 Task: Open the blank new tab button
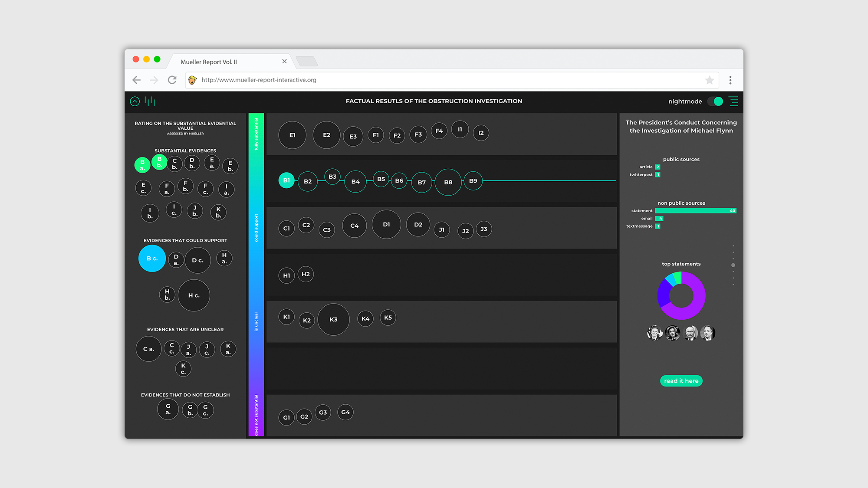[x=307, y=62]
